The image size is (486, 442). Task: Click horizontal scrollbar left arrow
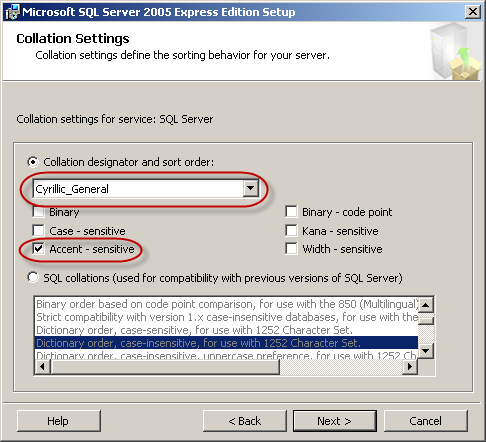[x=42, y=367]
